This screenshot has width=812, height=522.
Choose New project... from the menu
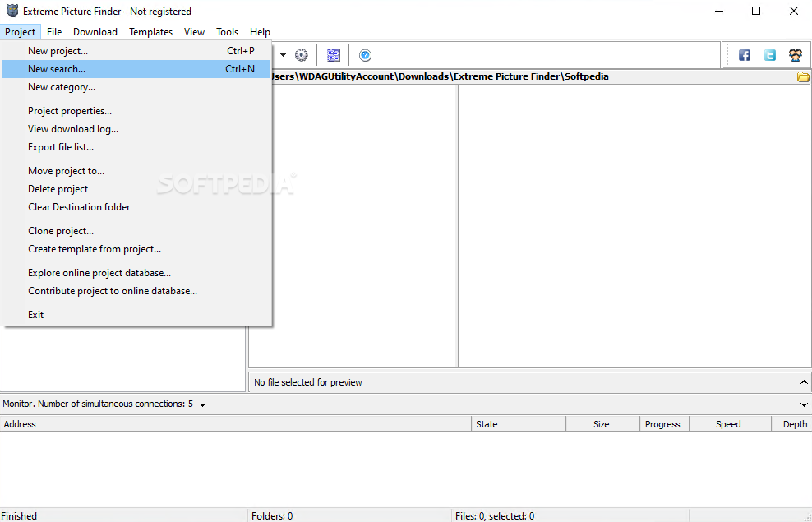click(136, 51)
